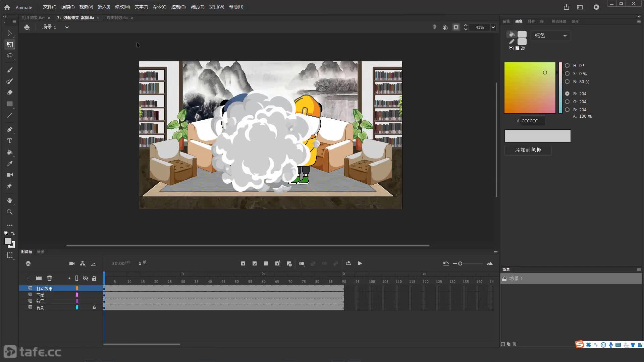Viewport: 644px width, 362px height.
Task: Open the 文件(F) menu
Action: [50, 7]
